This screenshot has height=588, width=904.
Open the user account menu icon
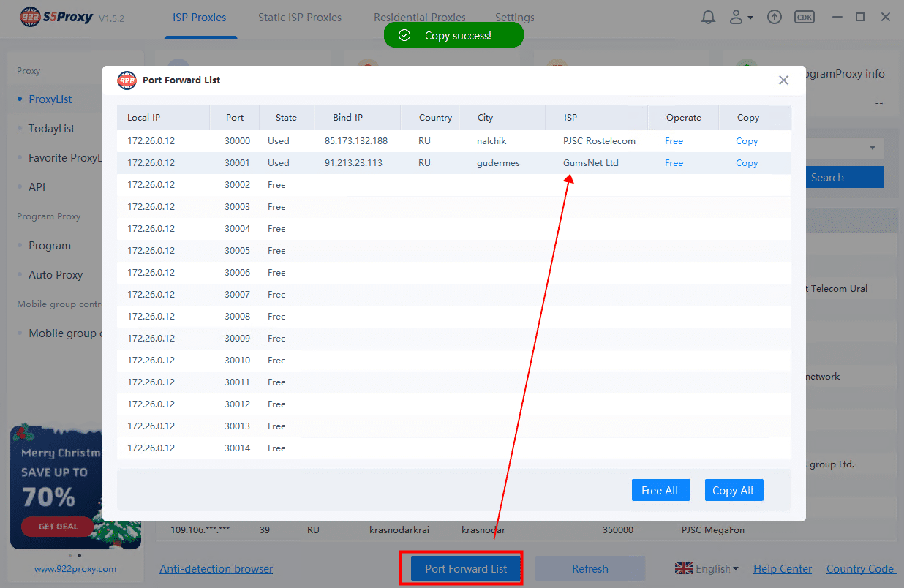[x=741, y=17]
